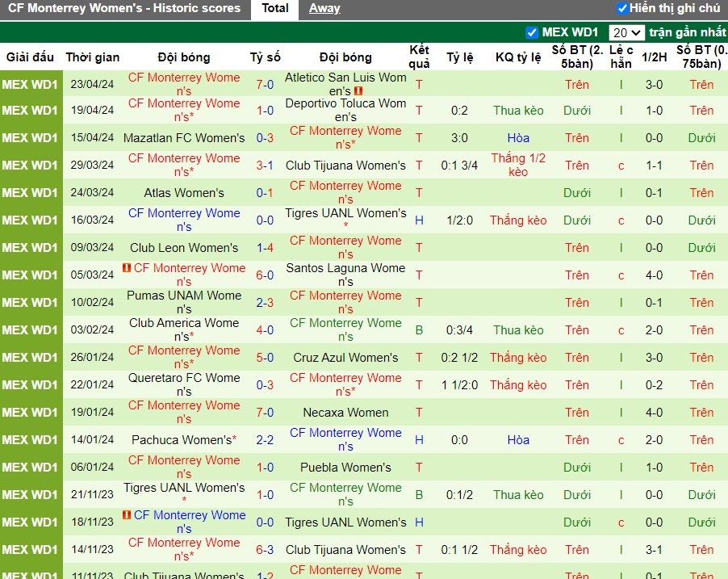Click the 5-0 score against Cruz Azul

[x=265, y=358]
